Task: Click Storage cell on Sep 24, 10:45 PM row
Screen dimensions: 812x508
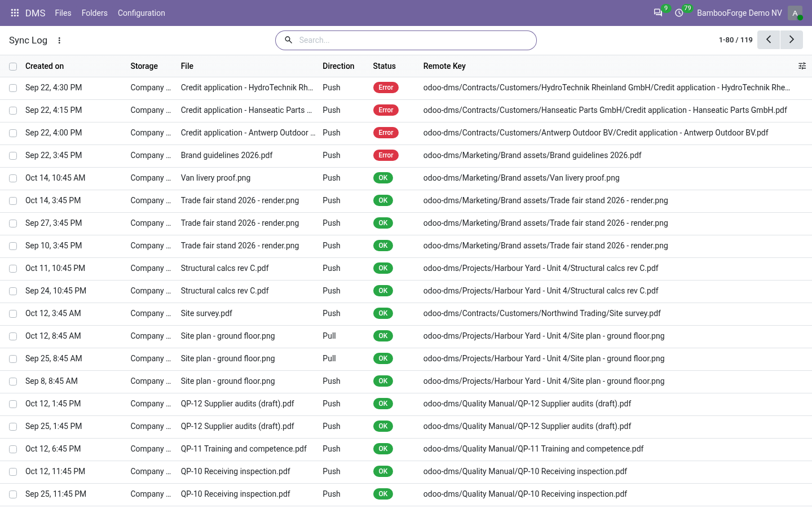Action: tap(151, 291)
